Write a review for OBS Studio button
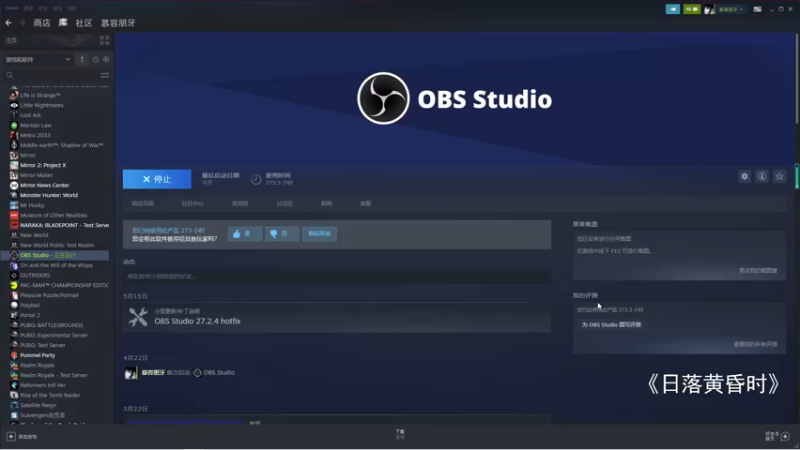This screenshot has width=800, height=450. coord(611,324)
